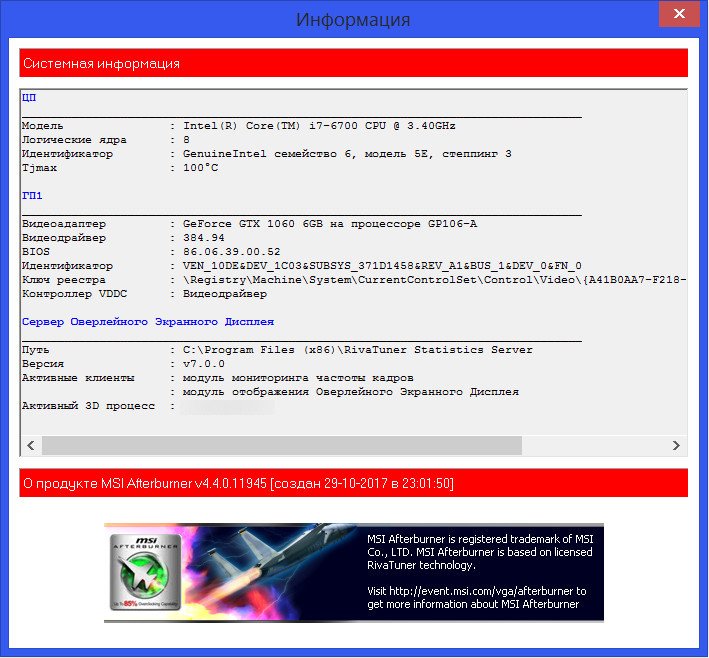Click the video driver version '384.94'
Screen dimensions: 709x658
pyautogui.click(x=203, y=237)
